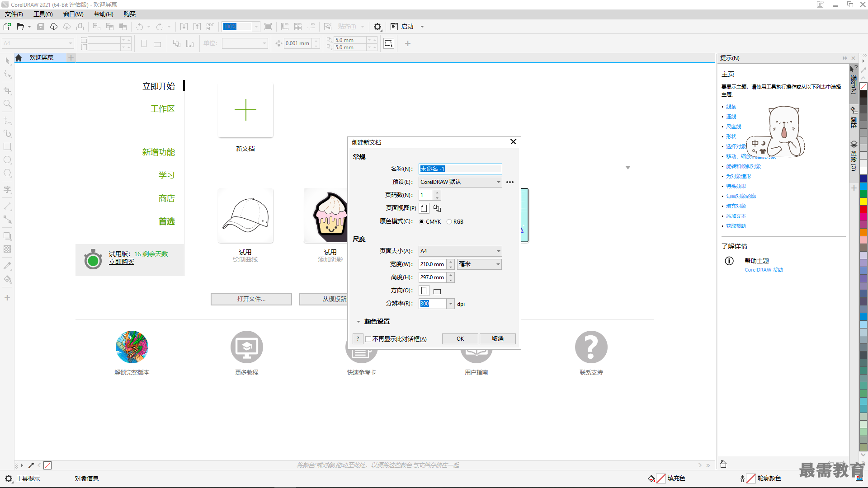868x488 pixels.
Task: Open the page size A4 dropdown in dialog
Action: [460, 251]
